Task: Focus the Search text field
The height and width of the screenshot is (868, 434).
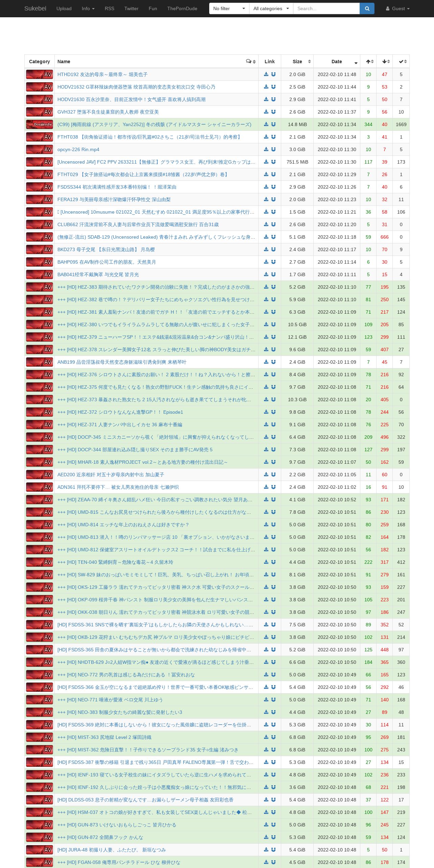Action: coord(326,8)
